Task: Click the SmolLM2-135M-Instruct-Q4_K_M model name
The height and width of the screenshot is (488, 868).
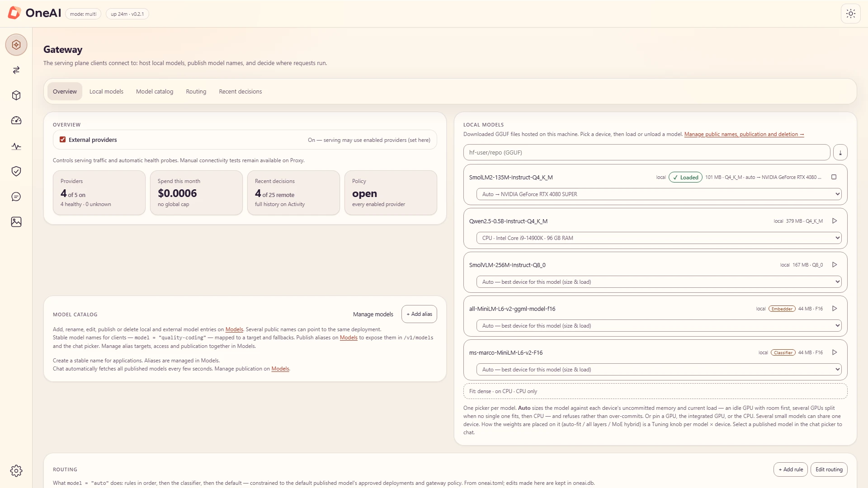Action: point(511,177)
